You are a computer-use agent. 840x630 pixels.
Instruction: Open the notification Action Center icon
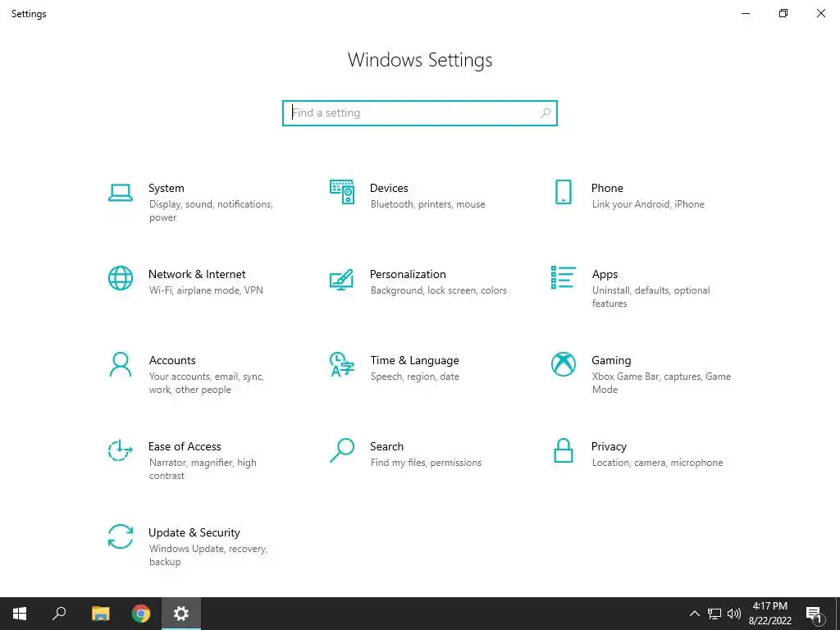click(814, 614)
